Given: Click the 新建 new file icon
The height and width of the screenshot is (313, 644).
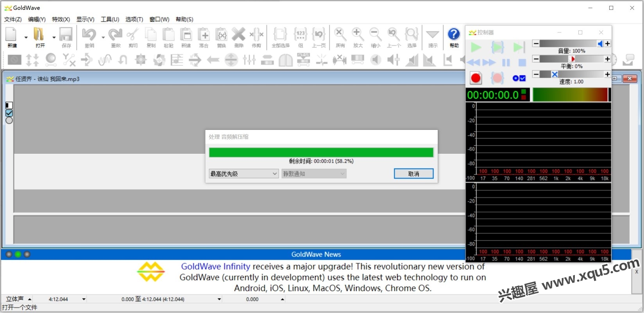Looking at the screenshot, I should click(x=11, y=35).
